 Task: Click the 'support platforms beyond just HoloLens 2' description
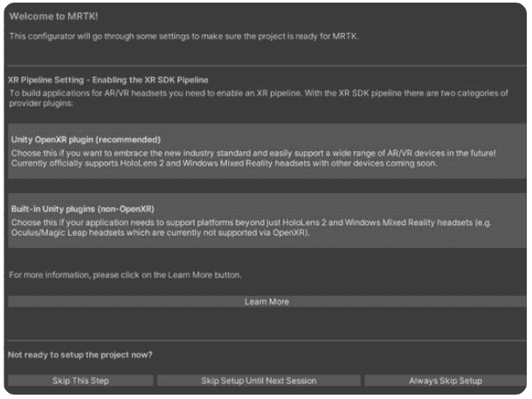point(252,223)
